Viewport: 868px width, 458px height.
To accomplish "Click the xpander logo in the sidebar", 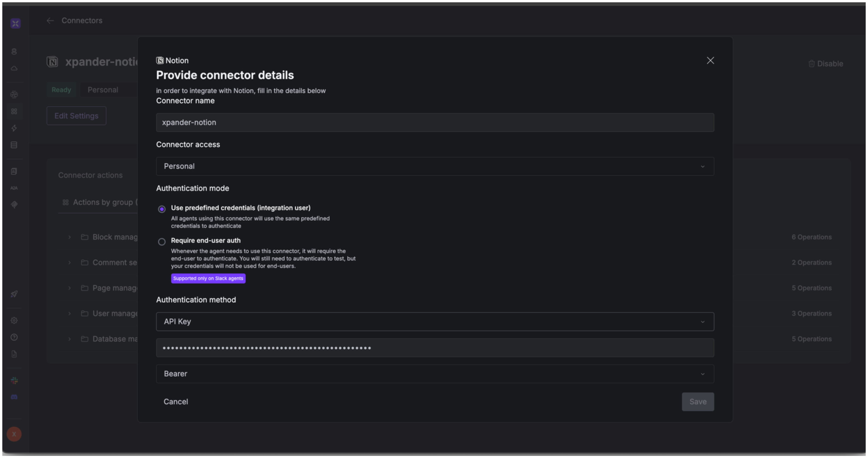I will click(x=15, y=23).
